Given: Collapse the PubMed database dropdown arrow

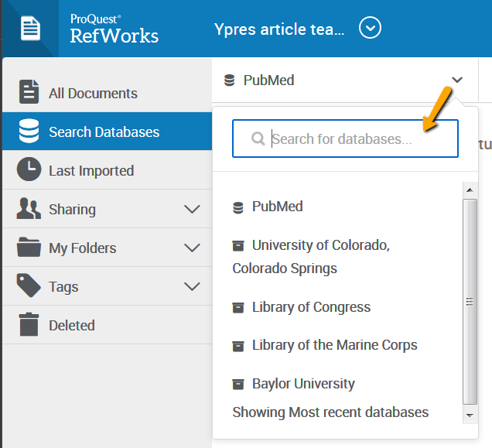Looking at the screenshot, I should 457,80.
